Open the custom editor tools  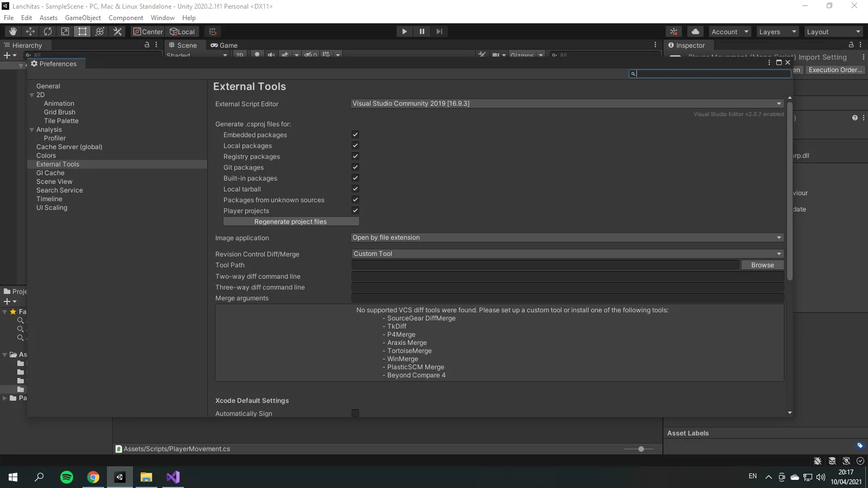(x=117, y=31)
